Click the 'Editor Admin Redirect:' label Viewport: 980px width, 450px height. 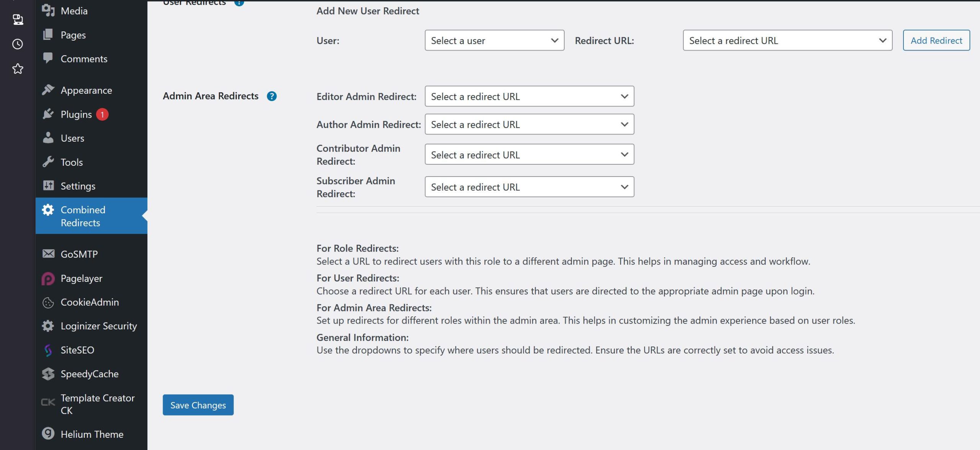(366, 97)
